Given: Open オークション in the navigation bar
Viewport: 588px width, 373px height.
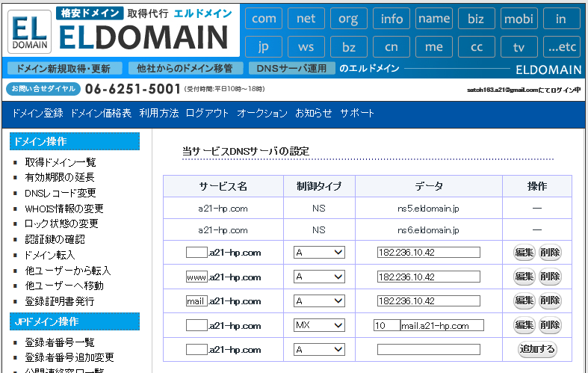Looking at the screenshot, I should tap(261, 113).
